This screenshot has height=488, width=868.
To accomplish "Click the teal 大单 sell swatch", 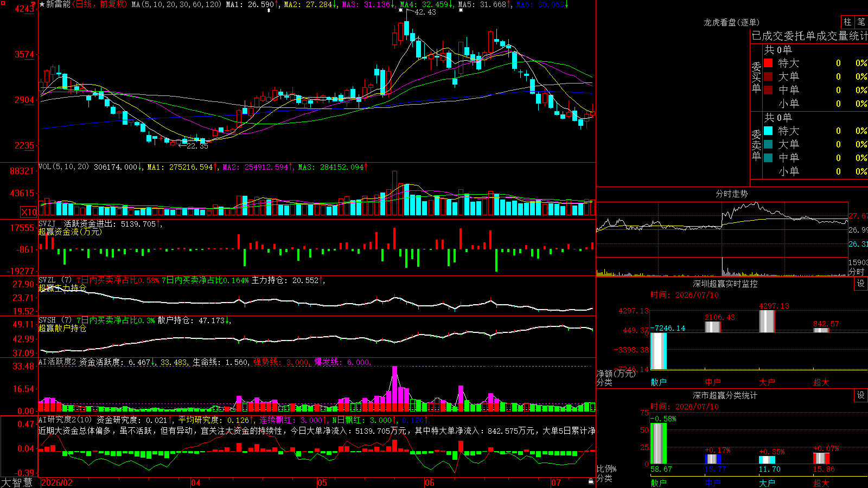I will pos(768,144).
